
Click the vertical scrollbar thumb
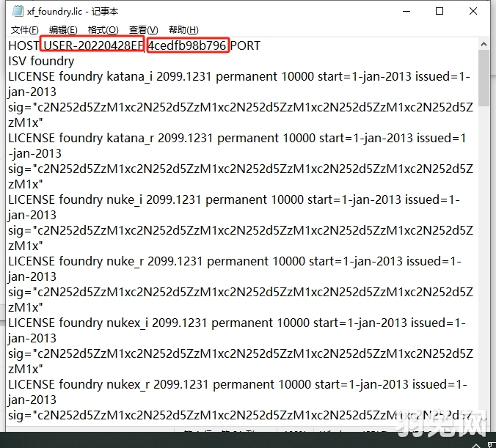484,81
